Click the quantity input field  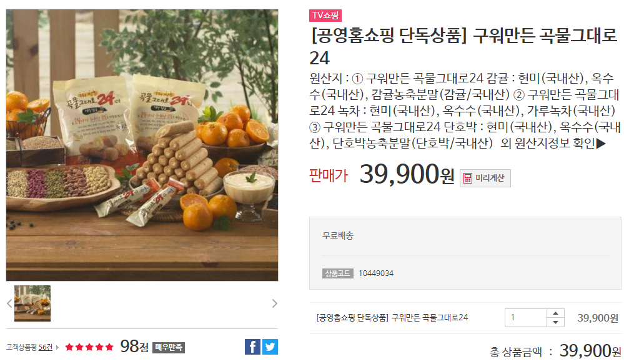(x=526, y=317)
